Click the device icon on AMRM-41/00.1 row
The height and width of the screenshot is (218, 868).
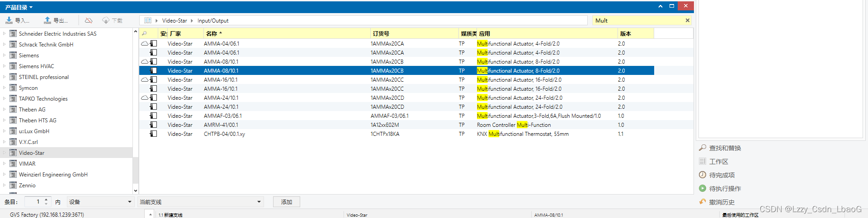pos(154,125)
